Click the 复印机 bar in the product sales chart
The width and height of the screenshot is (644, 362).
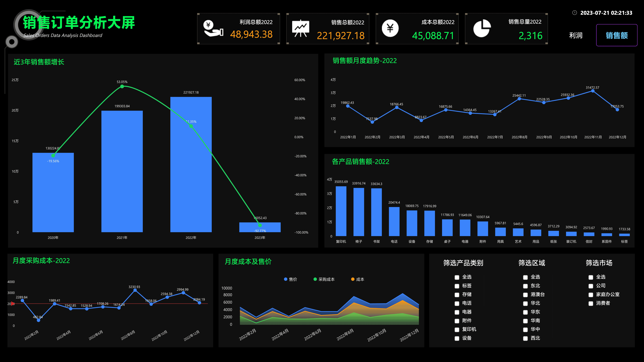click(341, 211)
